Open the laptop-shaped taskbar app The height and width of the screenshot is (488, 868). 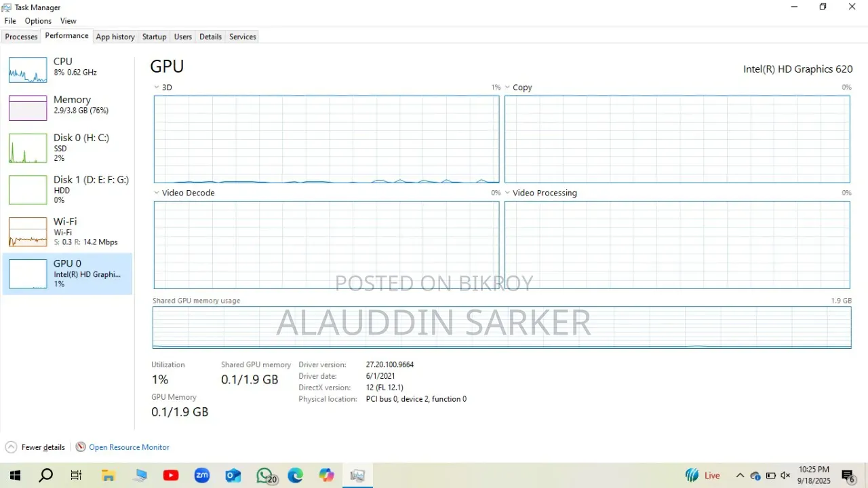[x=140, y=476]
